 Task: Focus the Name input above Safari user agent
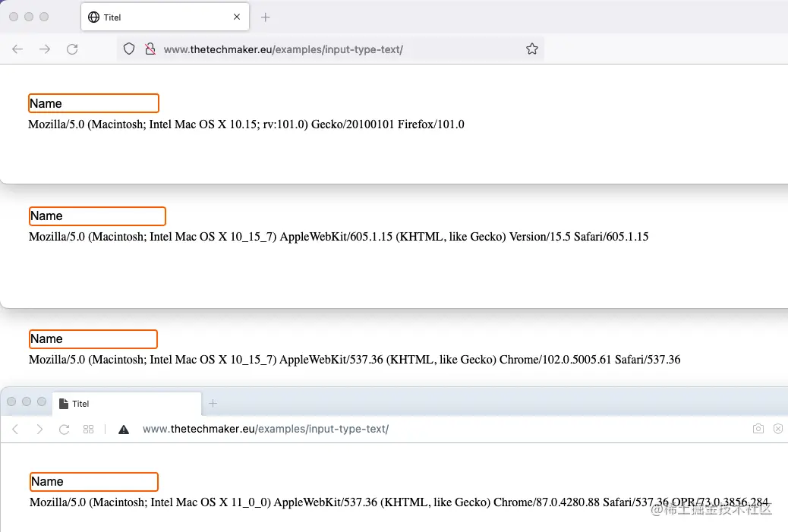pos(97,216)
